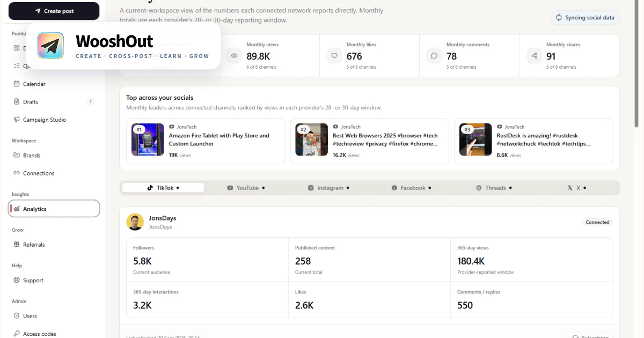Viewport: 644px width, 338px height.
Task: Open Connections via chain-link icon
Action: tap(17, 173)
